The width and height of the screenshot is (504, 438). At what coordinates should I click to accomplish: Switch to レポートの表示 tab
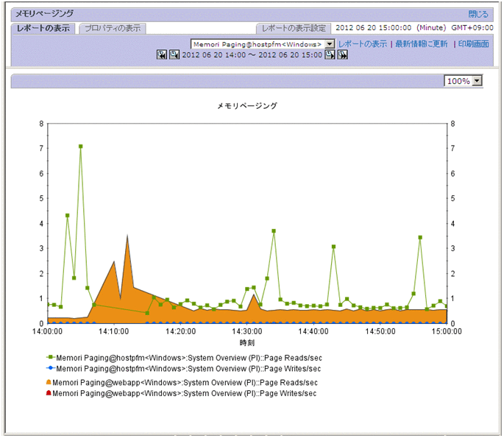[43, 29]
